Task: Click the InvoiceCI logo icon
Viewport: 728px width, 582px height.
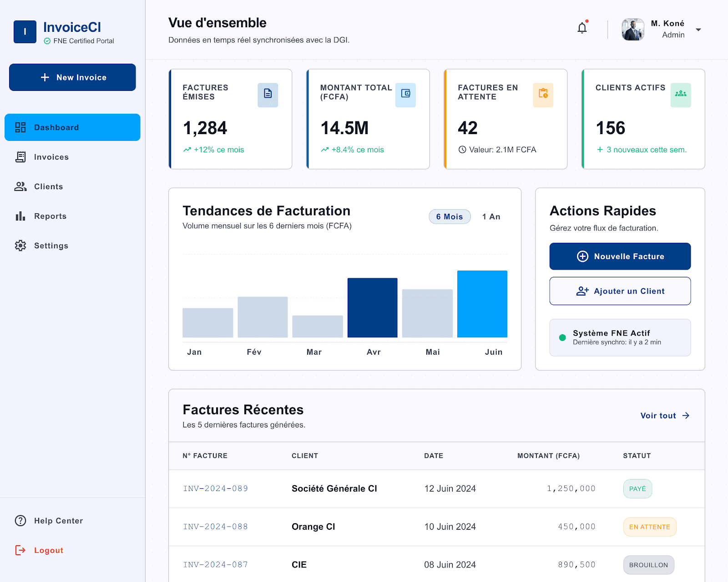Action: [x=25, y=32]
